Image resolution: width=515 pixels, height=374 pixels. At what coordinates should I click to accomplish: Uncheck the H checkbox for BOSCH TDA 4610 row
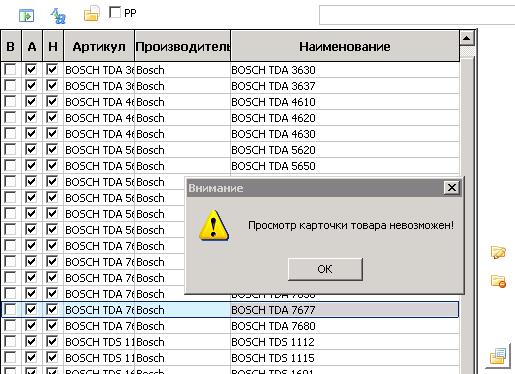[52, 102]
